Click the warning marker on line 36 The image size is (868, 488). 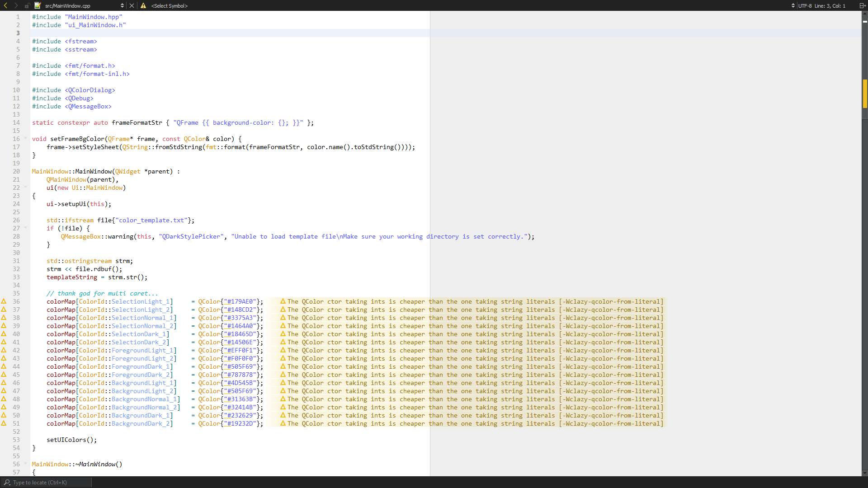point(4,301)
